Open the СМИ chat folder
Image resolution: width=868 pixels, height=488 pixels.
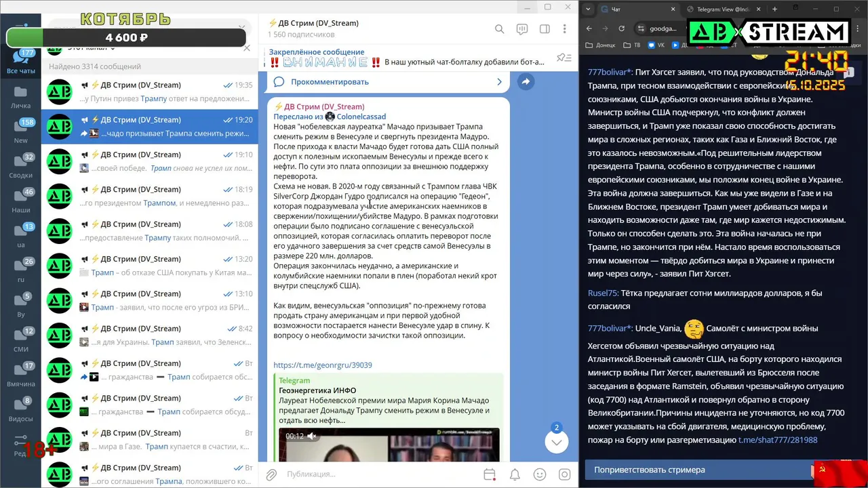tap(21, 340)
